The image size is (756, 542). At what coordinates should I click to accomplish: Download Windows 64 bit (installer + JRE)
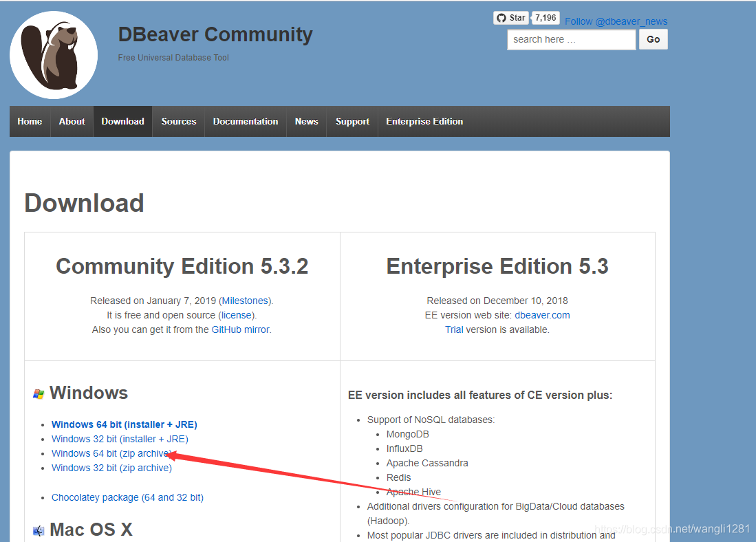125,425
